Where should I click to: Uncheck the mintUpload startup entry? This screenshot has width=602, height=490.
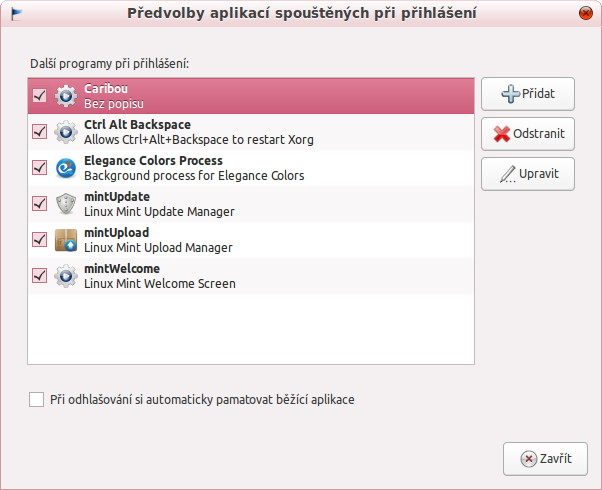coord(39,239)
